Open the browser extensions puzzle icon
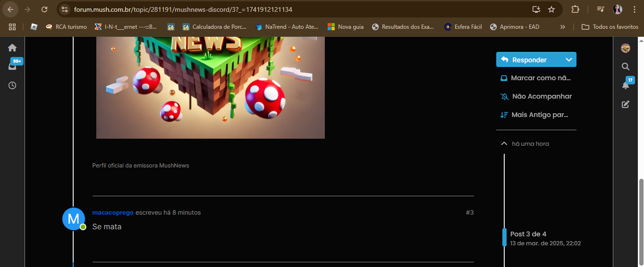 coord(575,9)
